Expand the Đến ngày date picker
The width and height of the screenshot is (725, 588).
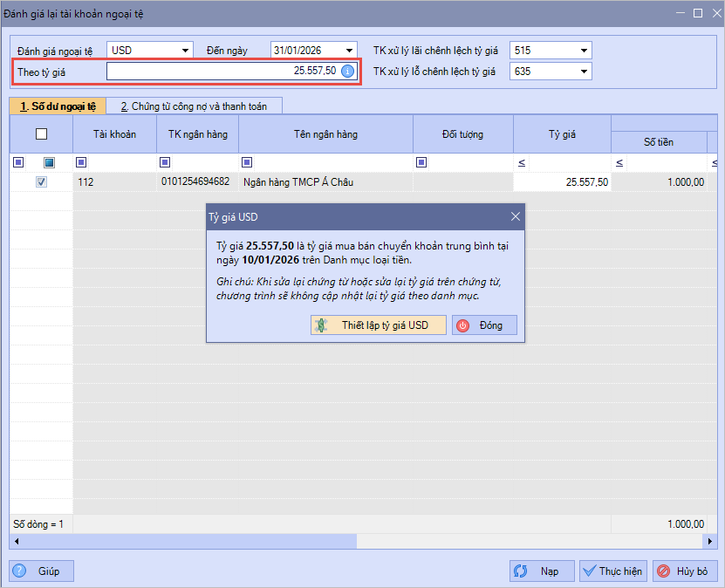coord(349,51)
